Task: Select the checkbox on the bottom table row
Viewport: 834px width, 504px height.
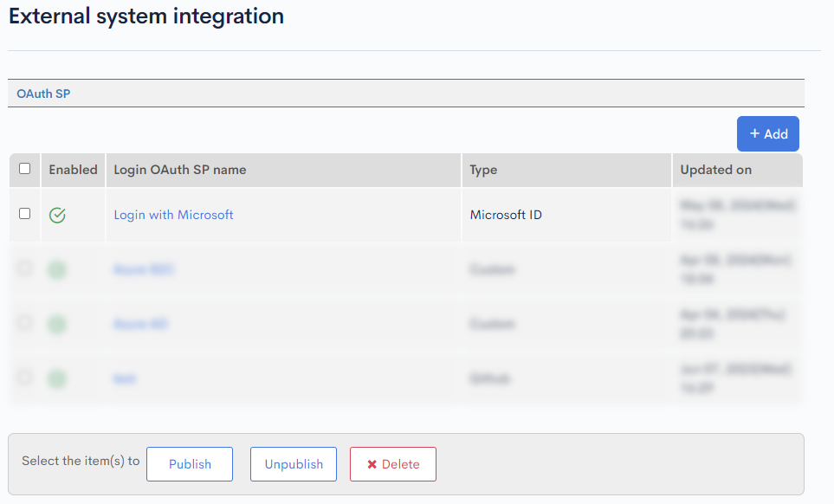Action: point(23,378)
